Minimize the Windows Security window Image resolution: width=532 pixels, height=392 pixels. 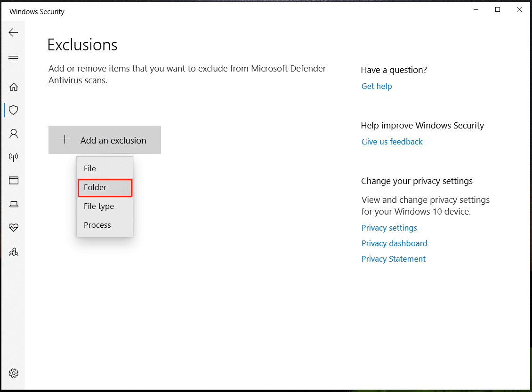476,9
